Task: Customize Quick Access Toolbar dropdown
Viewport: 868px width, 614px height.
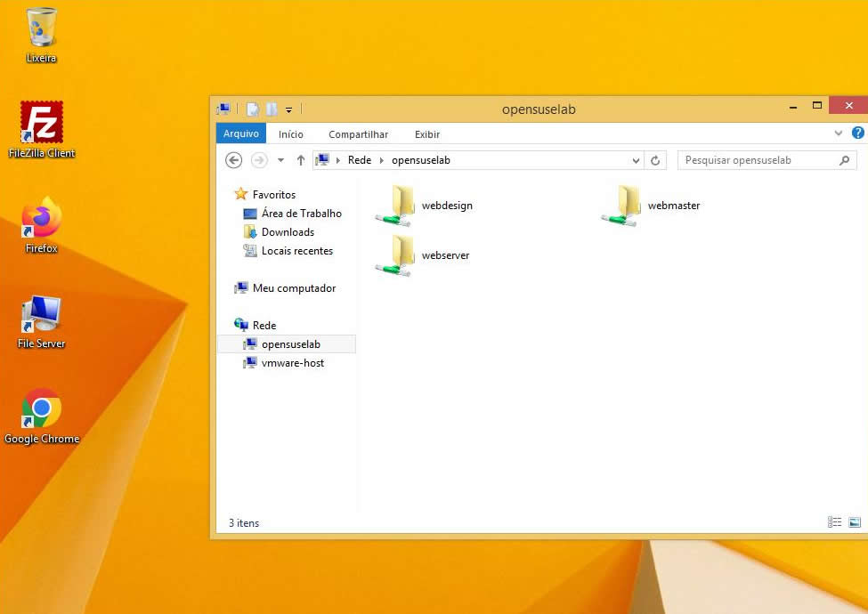Action: coord(289,110)
